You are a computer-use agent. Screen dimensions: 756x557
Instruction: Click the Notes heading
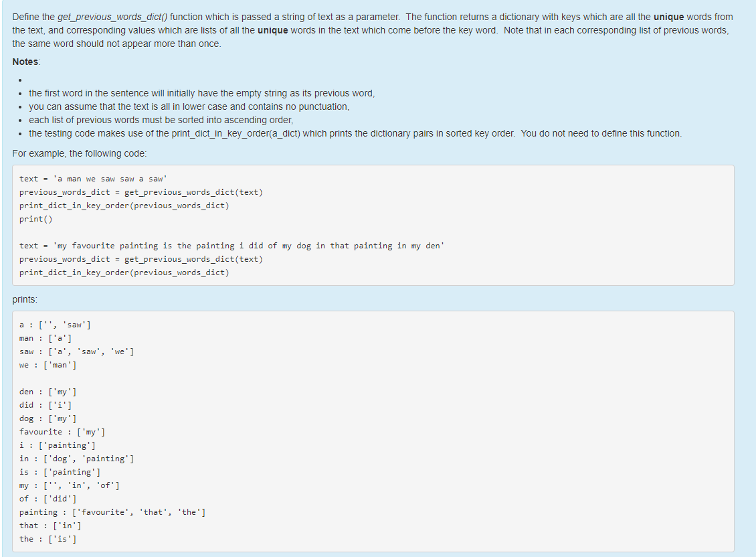pyautogui.click(x=24, y=62)
